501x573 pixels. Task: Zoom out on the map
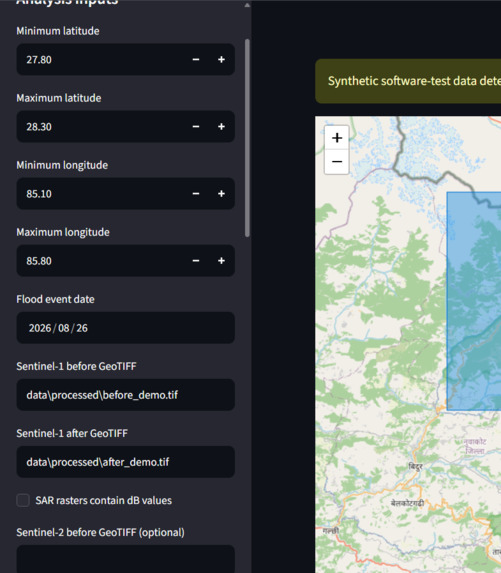click(337, 162)
